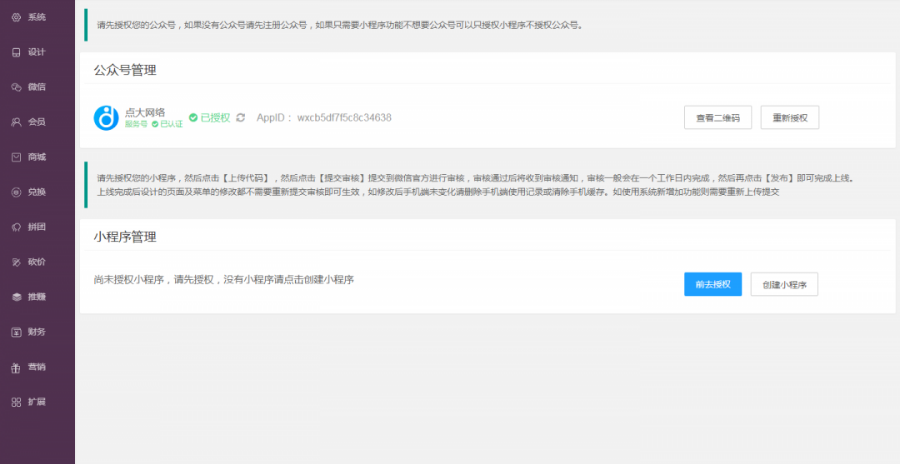Click the 查看二维码 button
The height and width of the screenshot is (464, 901).
(717, 117)
